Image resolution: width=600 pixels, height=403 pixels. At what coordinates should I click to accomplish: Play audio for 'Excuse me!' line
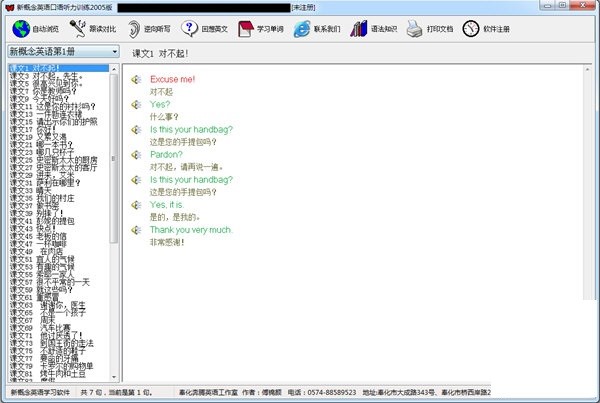pos(136,80)
